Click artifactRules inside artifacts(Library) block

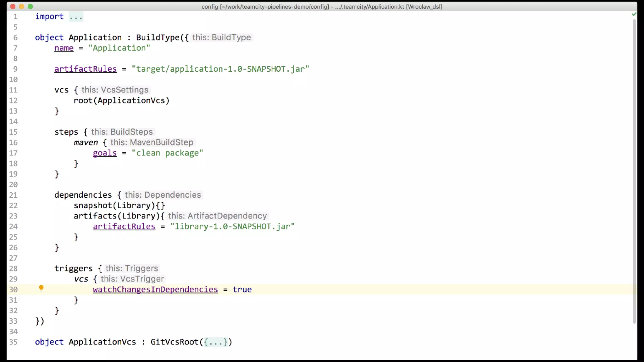tap(124, 227)
